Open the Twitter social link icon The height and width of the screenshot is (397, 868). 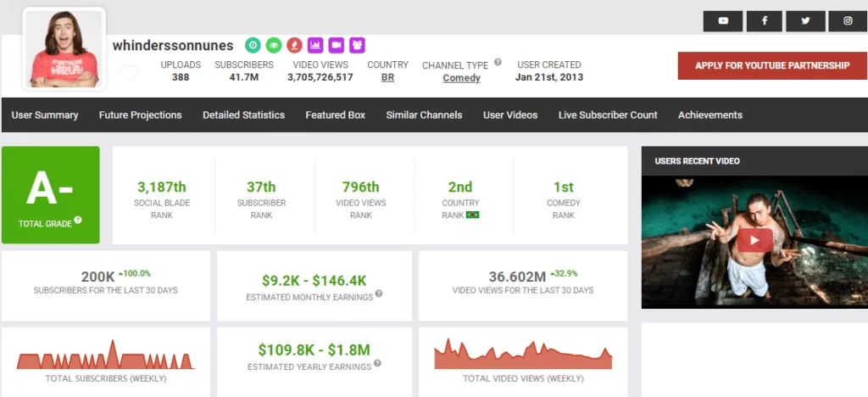(x=805, y=20)
